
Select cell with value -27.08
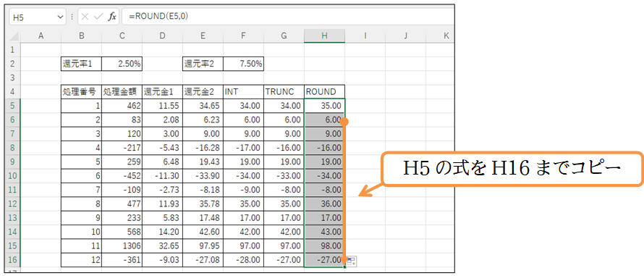(203, 259)
